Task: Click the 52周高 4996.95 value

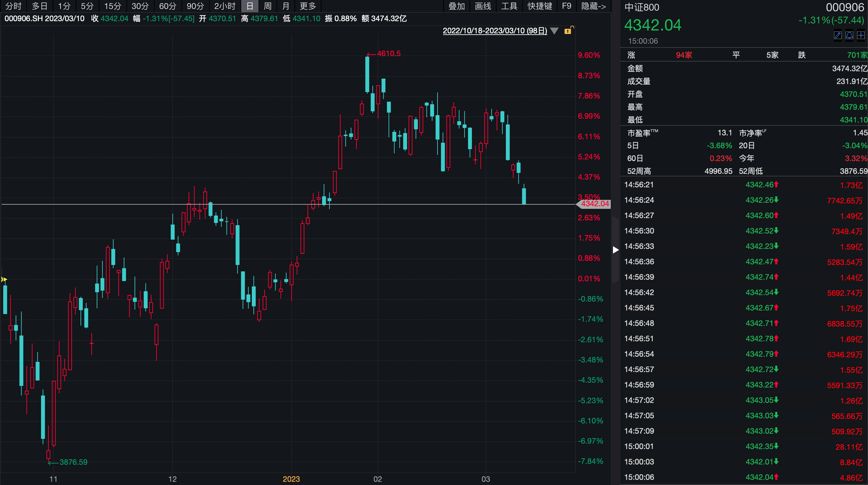Action: (x=719, y=171)
